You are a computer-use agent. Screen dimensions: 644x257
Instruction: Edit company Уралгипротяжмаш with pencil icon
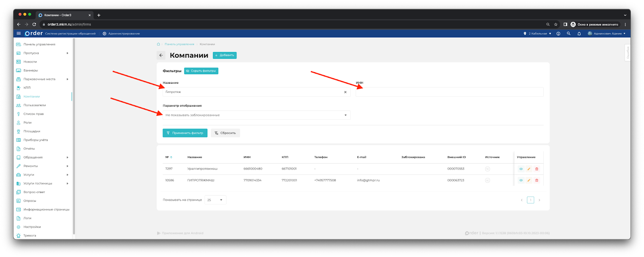coord(528,169)
